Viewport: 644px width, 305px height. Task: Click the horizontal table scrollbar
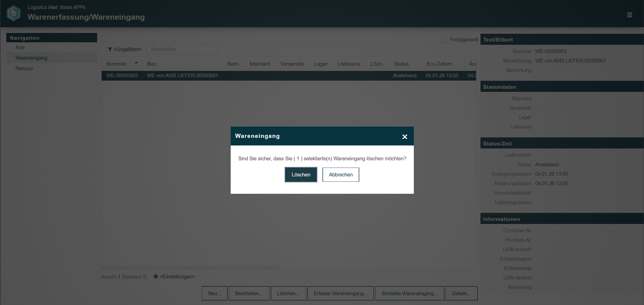tap(191, 268)
